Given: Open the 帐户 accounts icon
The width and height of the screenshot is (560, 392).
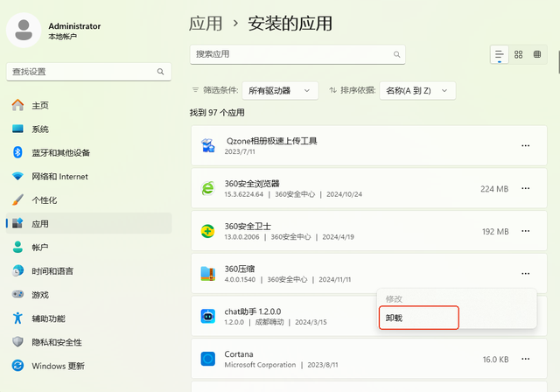Looking at the screenshot, I should 17,247.
